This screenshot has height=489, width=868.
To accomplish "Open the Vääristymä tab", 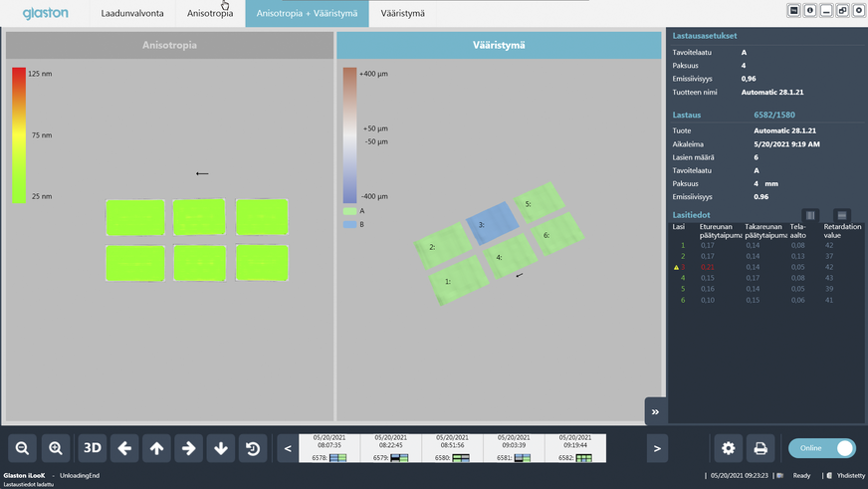I will (402, 13).
